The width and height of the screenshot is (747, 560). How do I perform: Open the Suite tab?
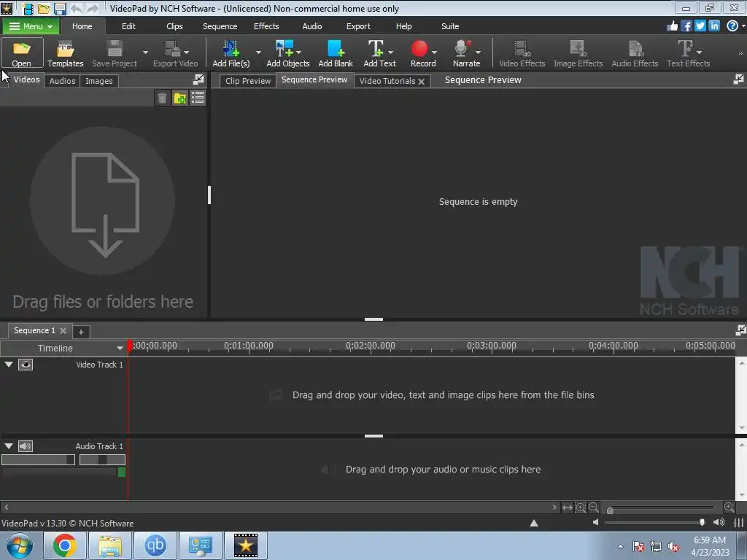(x=450, y=26)
